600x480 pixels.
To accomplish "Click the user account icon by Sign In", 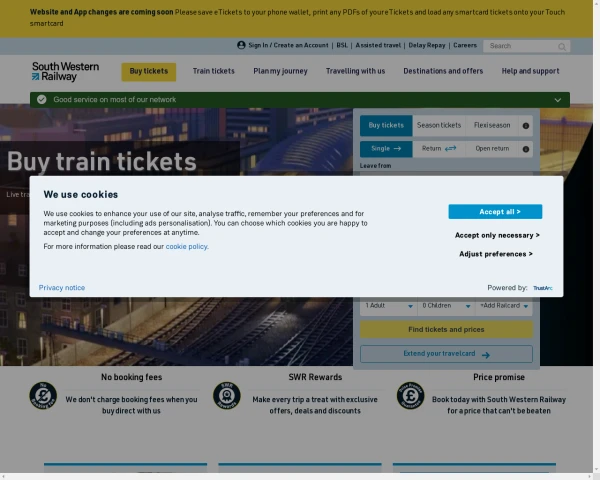I will pos(241,45).
